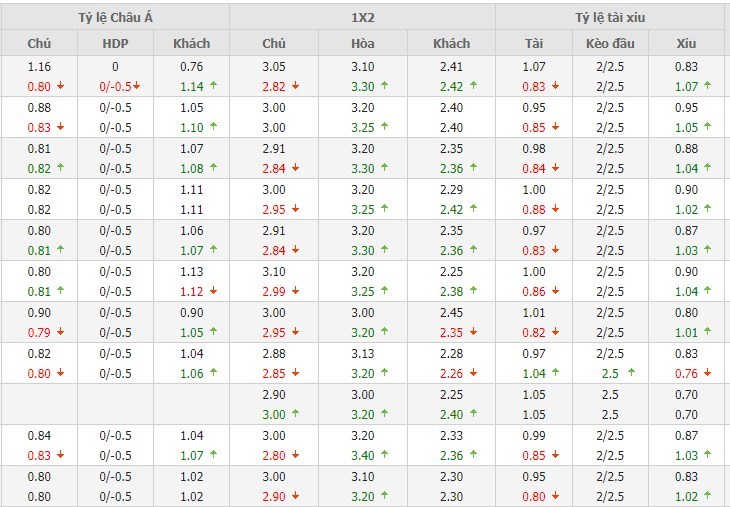Click the Xiu column header
Screen dimensions: 730x507
685,43
